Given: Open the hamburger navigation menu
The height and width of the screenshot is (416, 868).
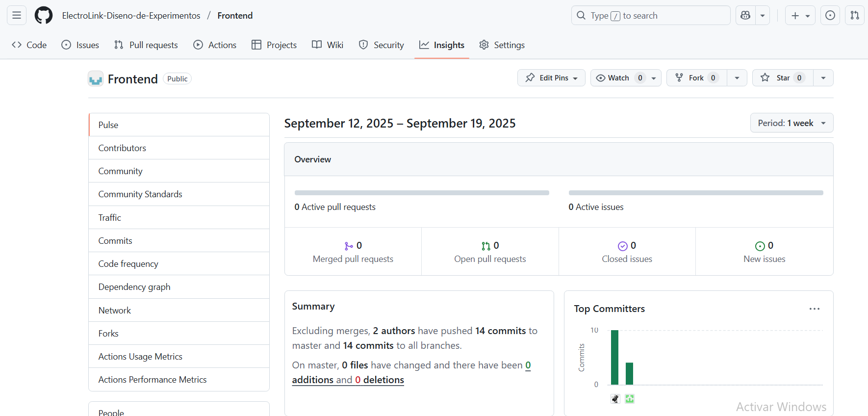Looking at the screenshot, I should (x=17, y=15).
